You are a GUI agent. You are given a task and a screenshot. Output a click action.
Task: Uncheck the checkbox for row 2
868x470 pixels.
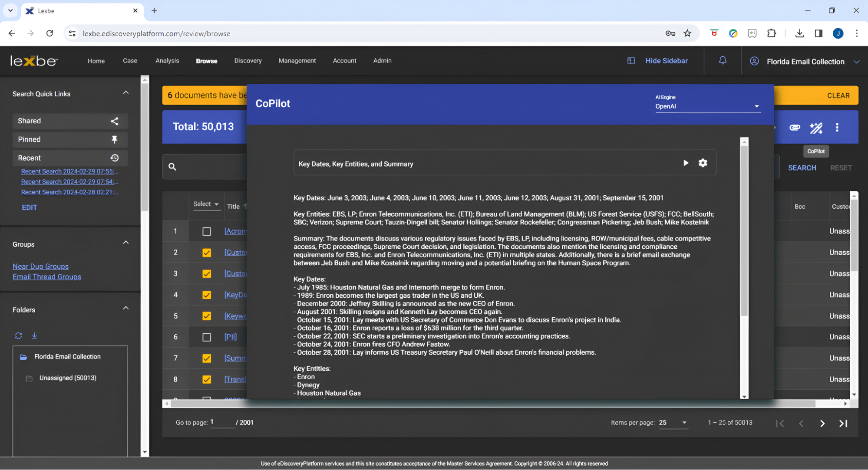(207, 253)
